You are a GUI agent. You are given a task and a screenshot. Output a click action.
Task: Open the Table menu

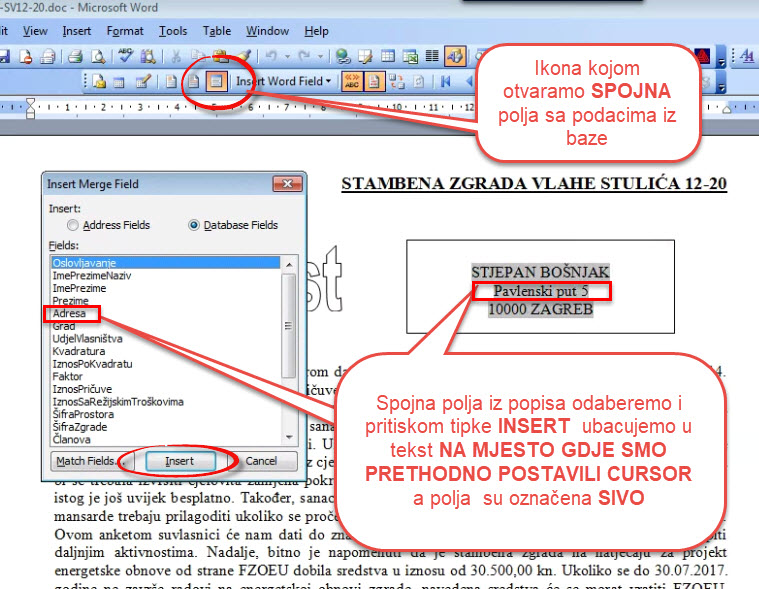coord(218,31)
